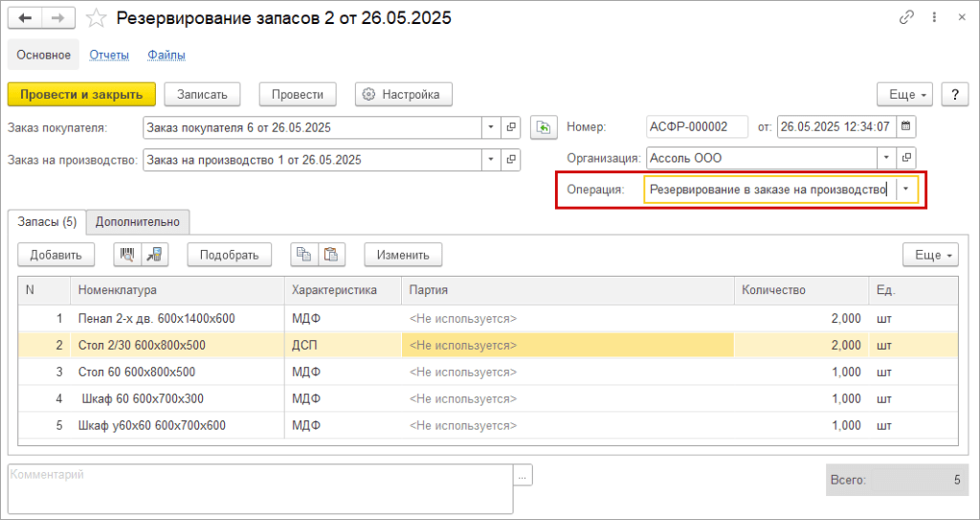Click the back navigation arrow

coord(26,18)
